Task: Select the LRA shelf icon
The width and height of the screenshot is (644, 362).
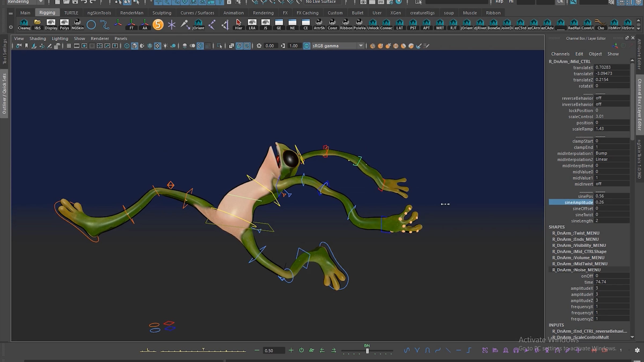Action: click(x=252, y=24)
